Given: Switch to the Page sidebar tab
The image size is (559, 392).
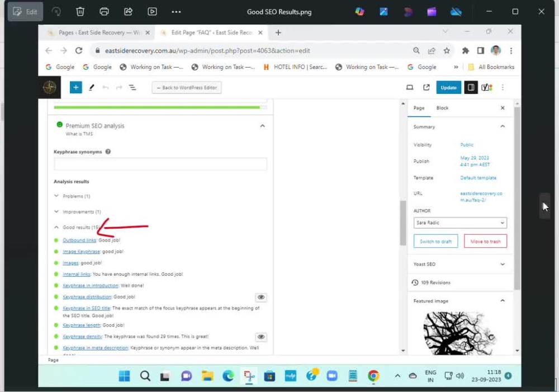Looking at the screenshot, I should [x=419, y=108].
